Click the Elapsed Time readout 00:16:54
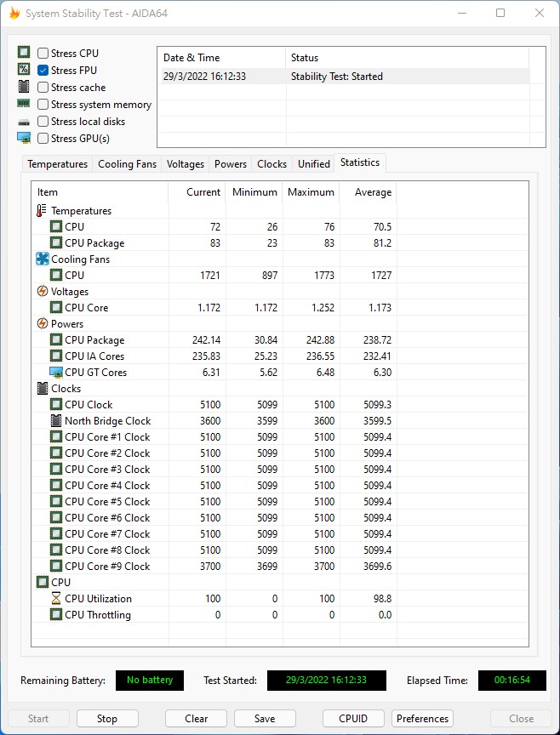Image resolution: width=560 pixels, height=735 pixels. (512, 681)
